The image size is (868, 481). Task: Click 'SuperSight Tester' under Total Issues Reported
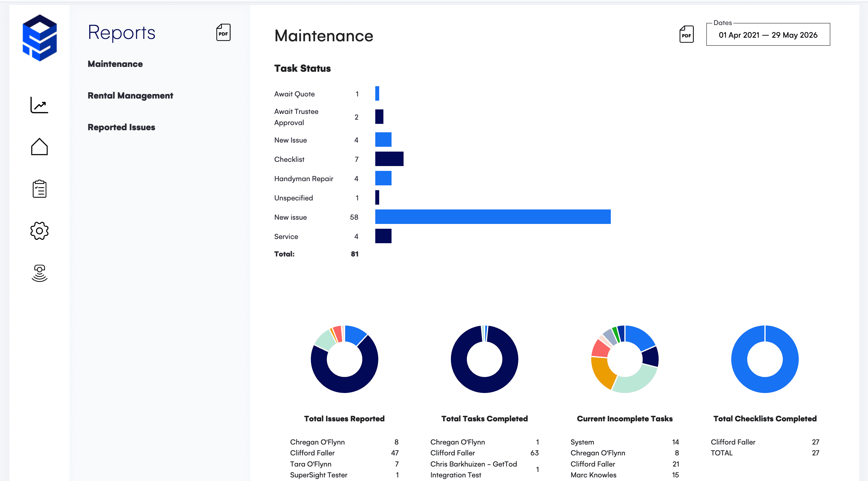tap(319, 475)
